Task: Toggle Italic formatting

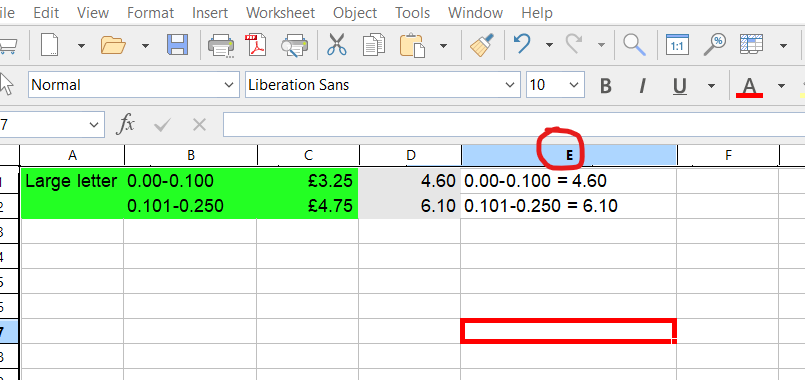Action: 642,86
